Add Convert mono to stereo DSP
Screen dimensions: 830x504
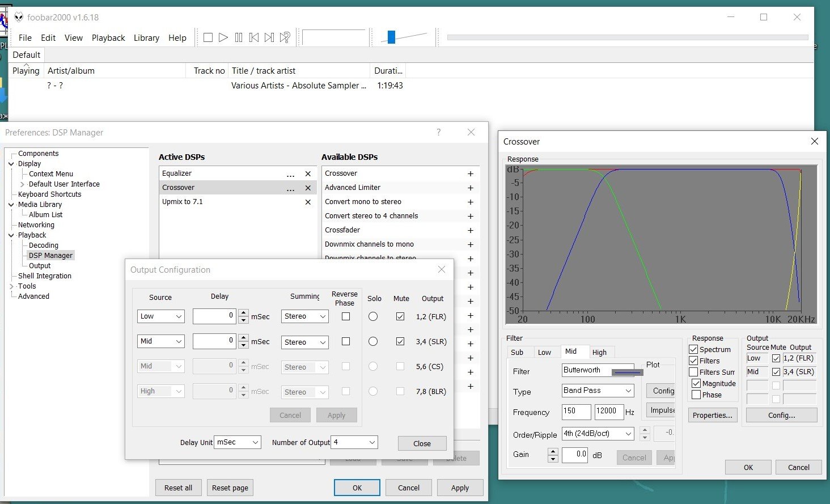point(470,202)
